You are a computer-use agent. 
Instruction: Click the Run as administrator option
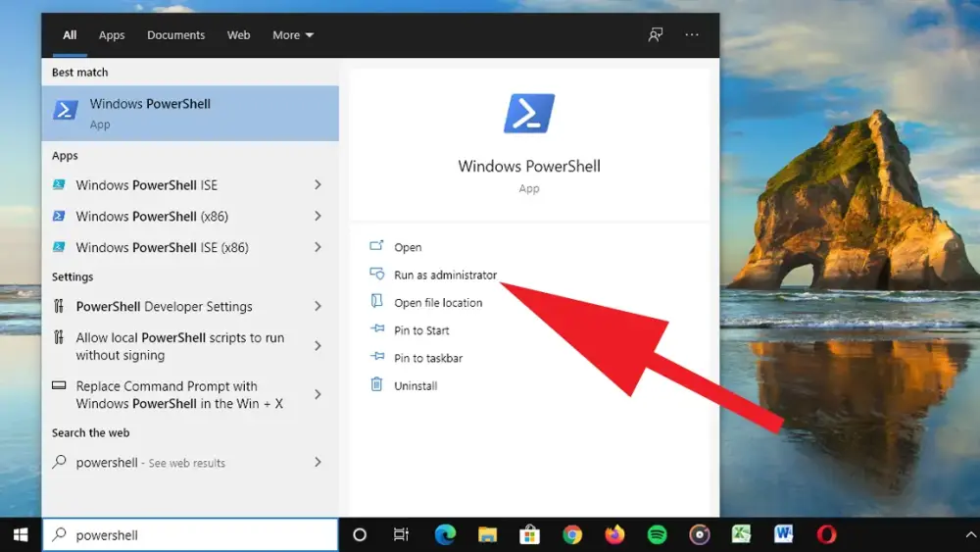445,276
